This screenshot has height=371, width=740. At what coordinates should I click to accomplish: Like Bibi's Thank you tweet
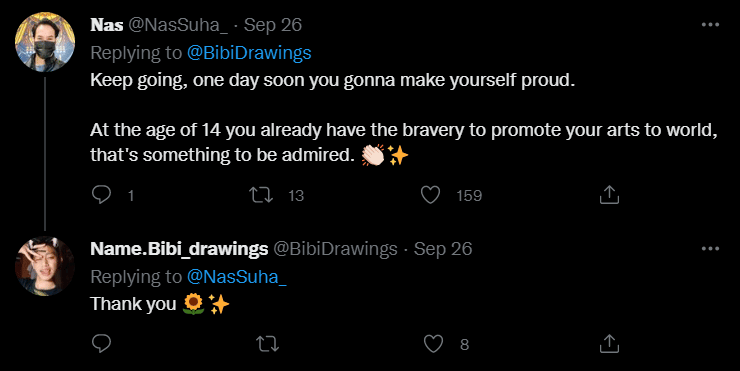[x=433, y=344]
